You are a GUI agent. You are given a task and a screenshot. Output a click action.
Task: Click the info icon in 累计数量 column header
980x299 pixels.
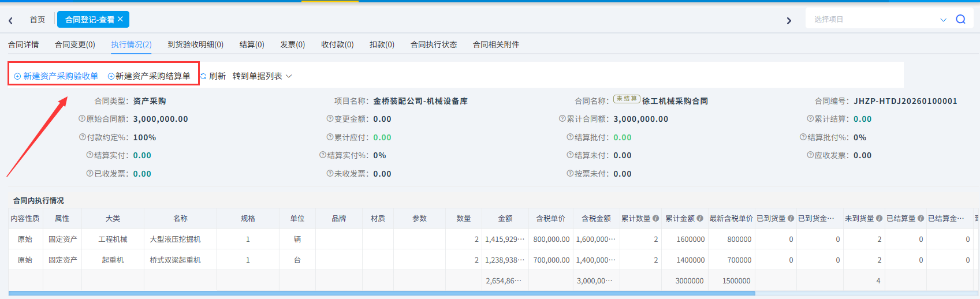pyautogui.click(x=655, y=218)
